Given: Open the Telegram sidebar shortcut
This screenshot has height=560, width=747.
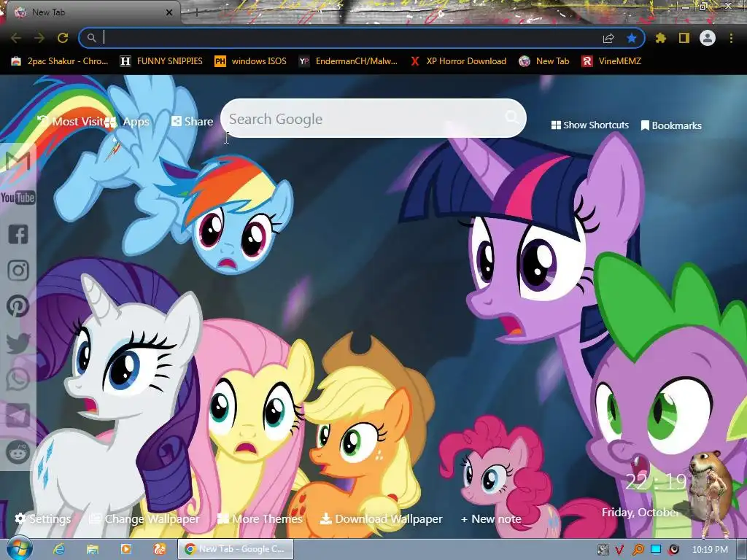Looking at the screenshot, I should 18,416.
